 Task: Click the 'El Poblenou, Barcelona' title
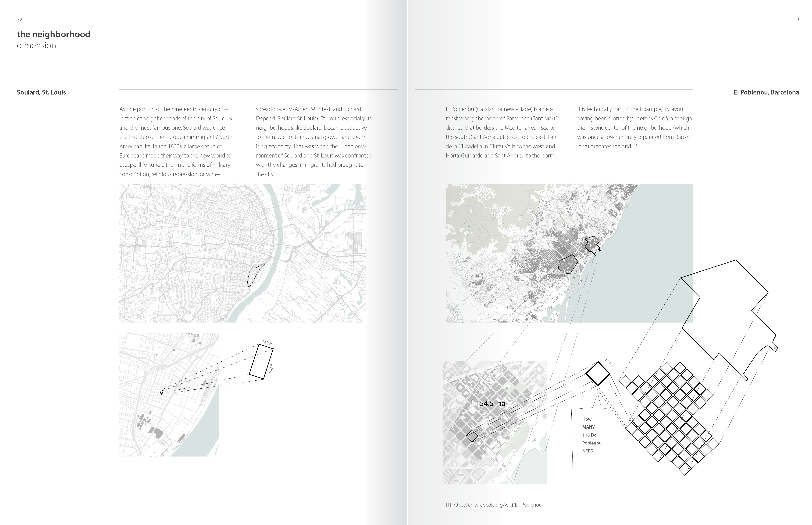[766, 92]
